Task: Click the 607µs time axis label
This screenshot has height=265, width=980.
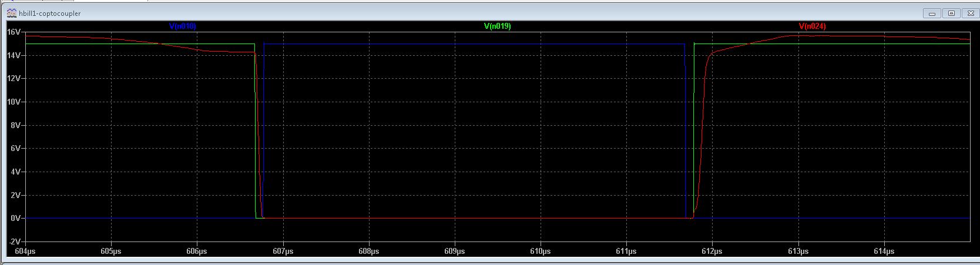Action: coord(283,251)
